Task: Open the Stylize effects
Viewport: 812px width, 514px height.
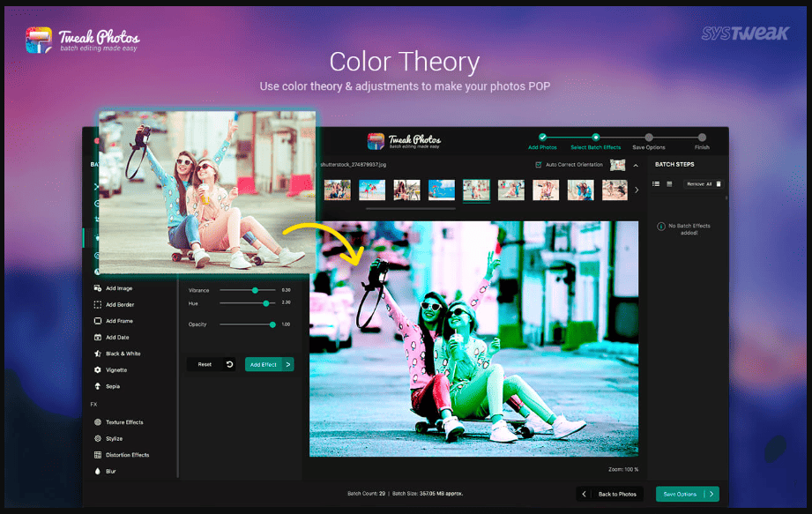Action: (108, 438)
